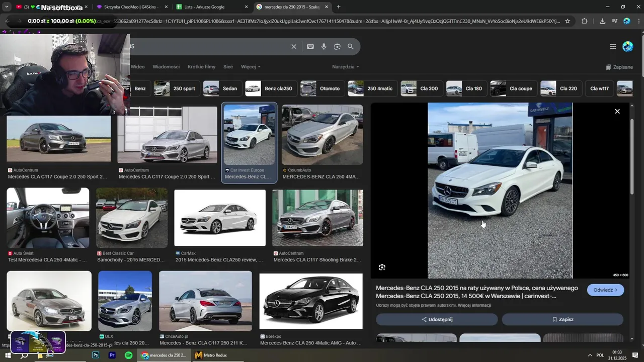Open the tab search dropdown arrow
This screenshot has height=362, width=644.
click(7, 7)
